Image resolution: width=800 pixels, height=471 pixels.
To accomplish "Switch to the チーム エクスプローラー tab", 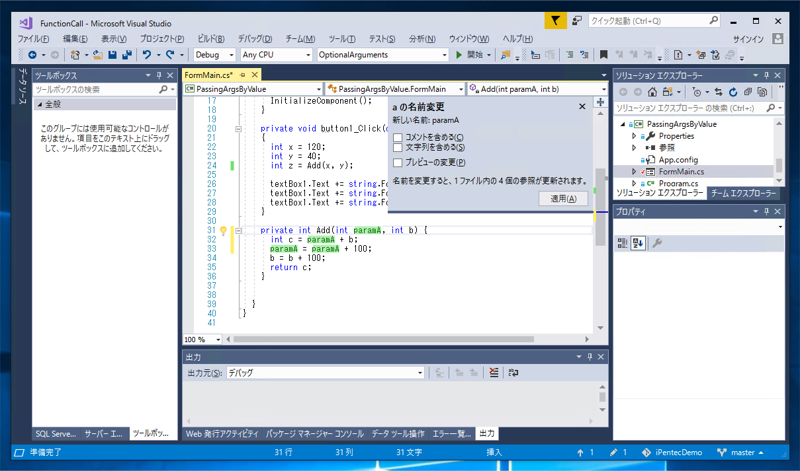I will [x=743, y=193].
